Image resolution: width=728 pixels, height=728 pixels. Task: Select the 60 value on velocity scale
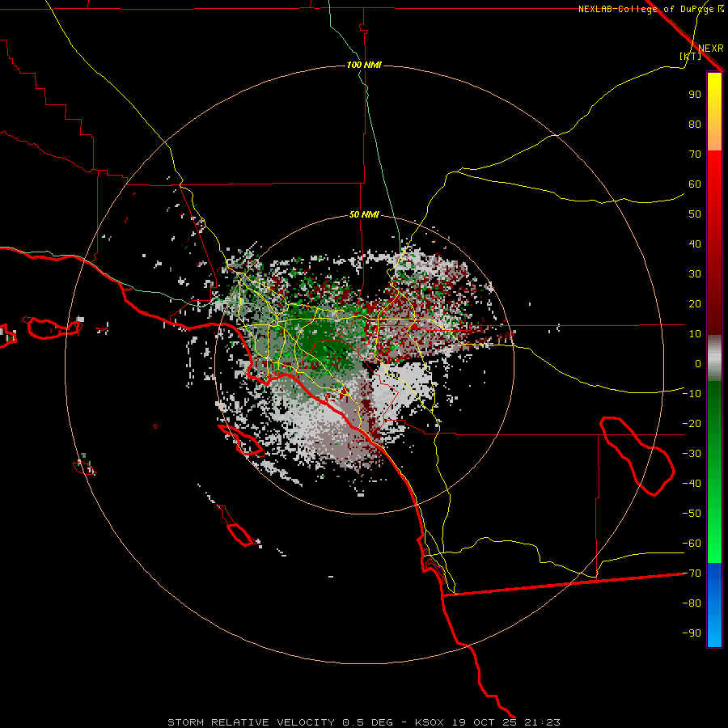(x=695, y=184)
